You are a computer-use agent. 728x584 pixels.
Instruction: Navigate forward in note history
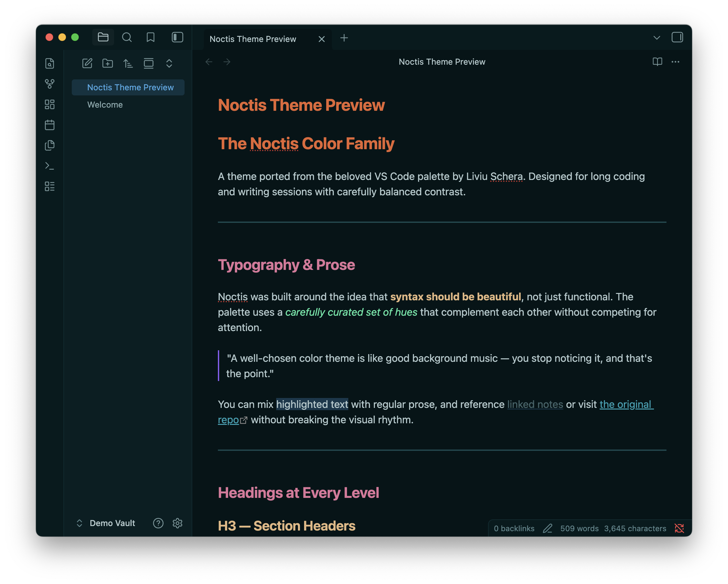(227, 62)
